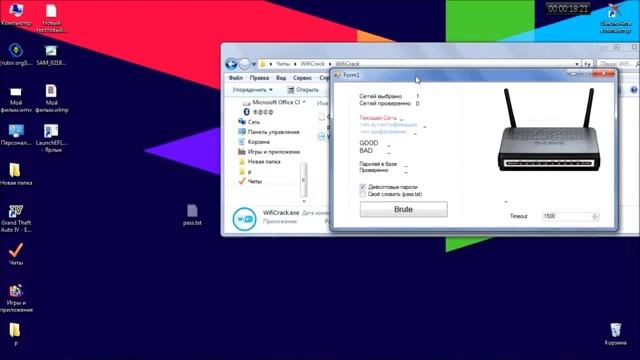Image resolution: width=640 pixels, height=360 pixels.
Task: Click the WifiCrack.exe name in details pane
Action: [x=281, y=213]
